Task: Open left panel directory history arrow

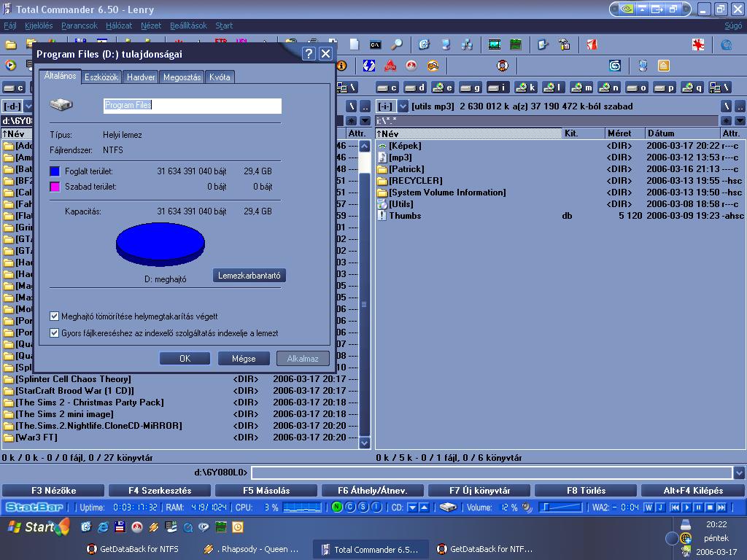Action: 365,121
